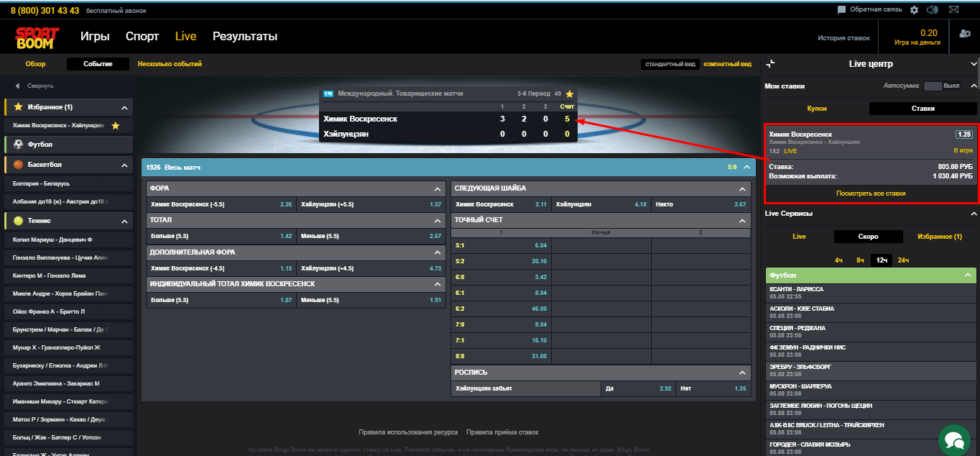Collapse the Роспись market
The width and height of the screenshot is (980, 456).
(742, 373)
